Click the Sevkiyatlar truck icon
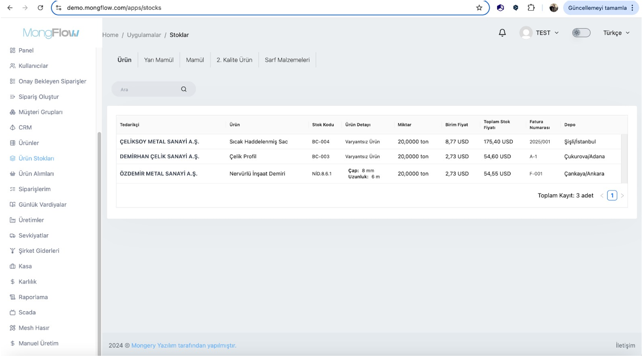This screenshot has height=356, width=644. click(x=12, y=235)
